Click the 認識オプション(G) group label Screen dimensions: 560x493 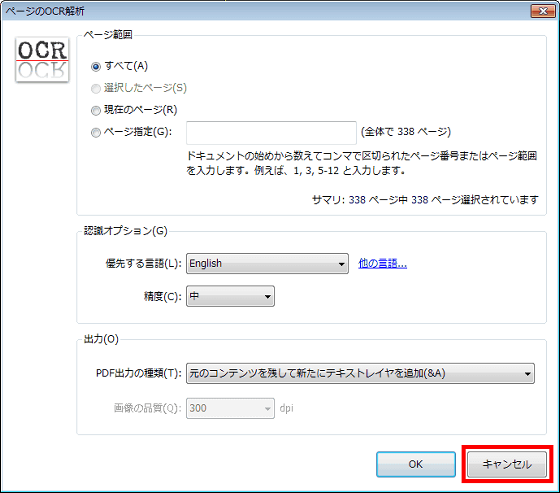(x=125, y=231)
